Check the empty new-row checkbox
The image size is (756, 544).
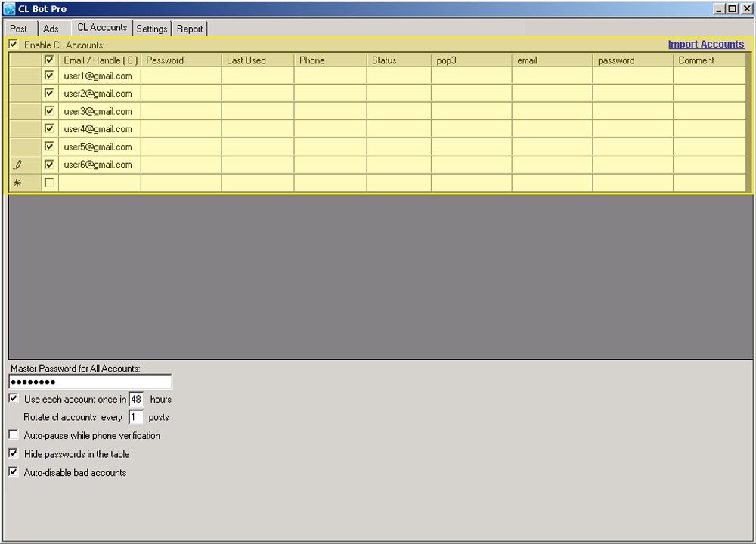[49, 183]
